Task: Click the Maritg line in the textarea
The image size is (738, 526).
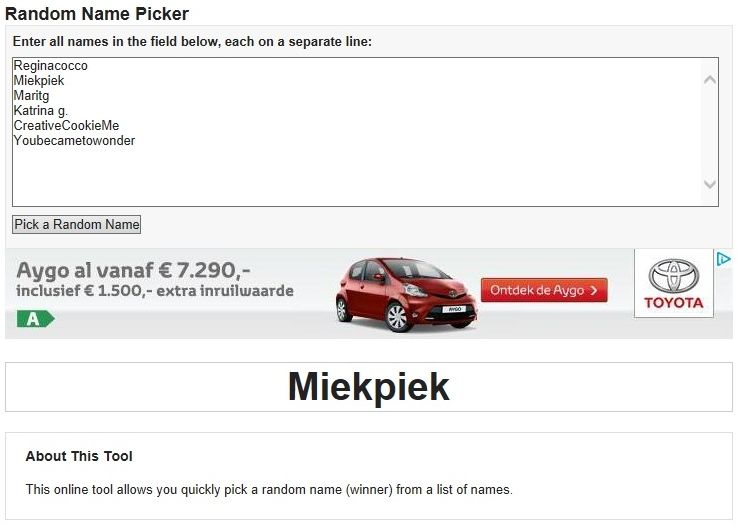Action: coord(31,96)
